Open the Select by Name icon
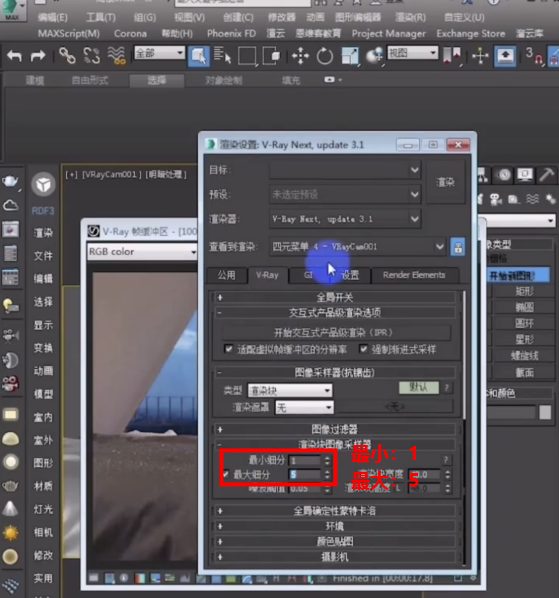This screenshot has width=559, height=598. tap(222, 56)
